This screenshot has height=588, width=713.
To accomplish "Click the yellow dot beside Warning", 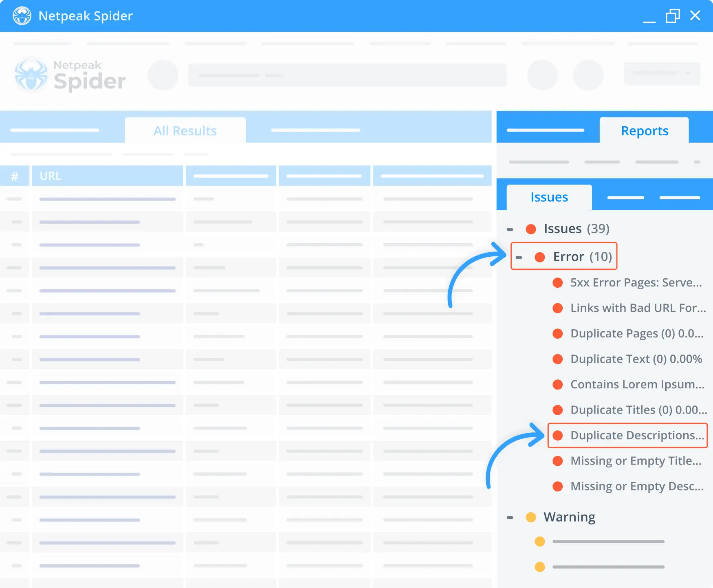I will (x=531, y=517).
